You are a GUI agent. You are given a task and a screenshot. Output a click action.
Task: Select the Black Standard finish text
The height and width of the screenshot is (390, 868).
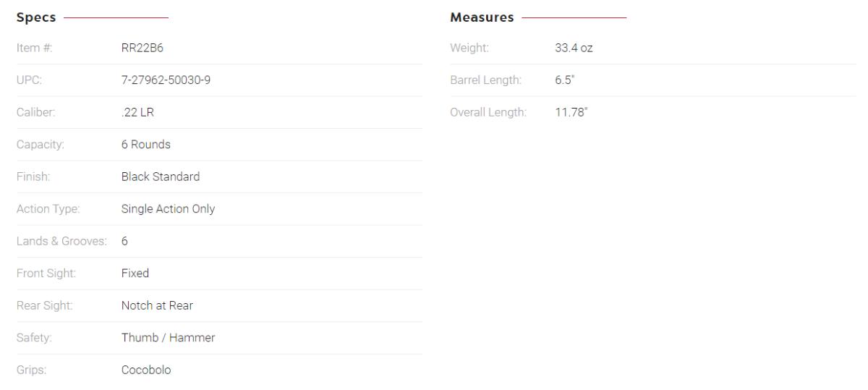pos(160,177)
